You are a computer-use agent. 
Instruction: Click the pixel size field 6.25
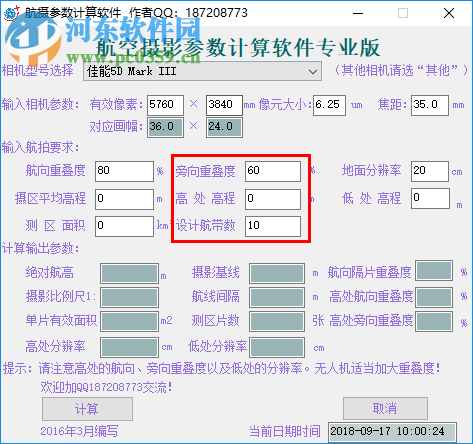click(329, 105)
